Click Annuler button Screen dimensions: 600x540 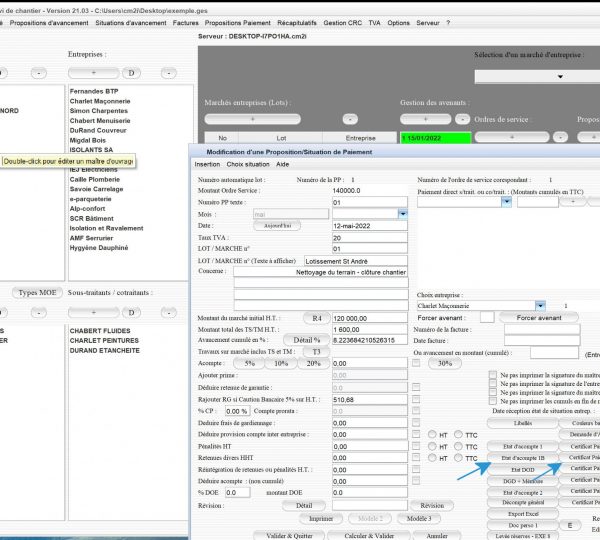437,536
